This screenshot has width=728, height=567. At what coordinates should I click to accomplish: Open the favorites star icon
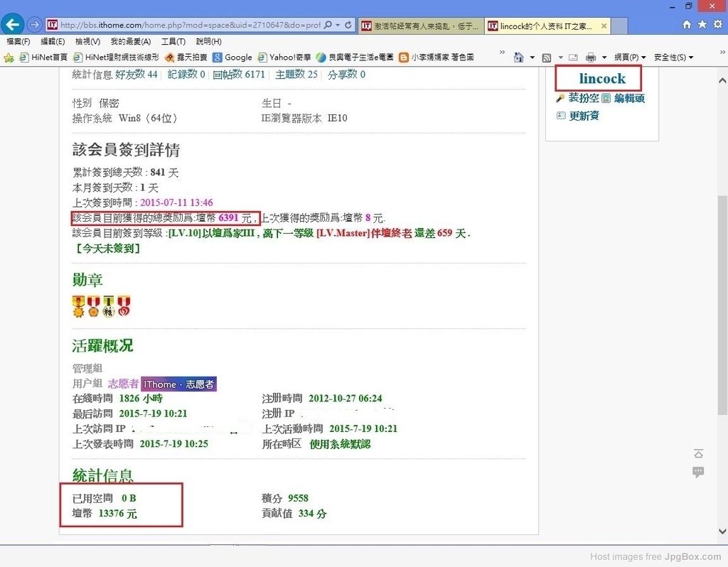click(702, 24)
